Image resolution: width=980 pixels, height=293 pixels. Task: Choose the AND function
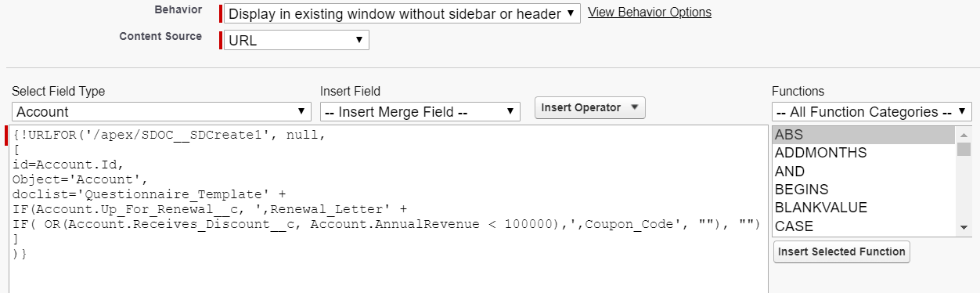[863, 171]
